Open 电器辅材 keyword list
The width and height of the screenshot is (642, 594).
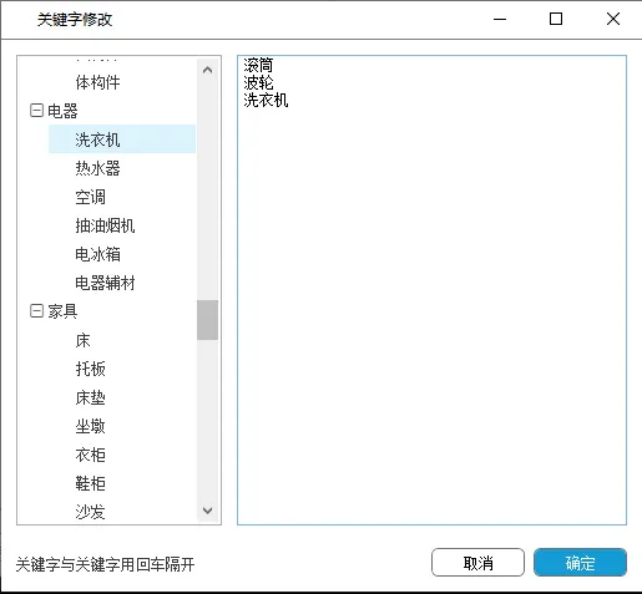105,283
